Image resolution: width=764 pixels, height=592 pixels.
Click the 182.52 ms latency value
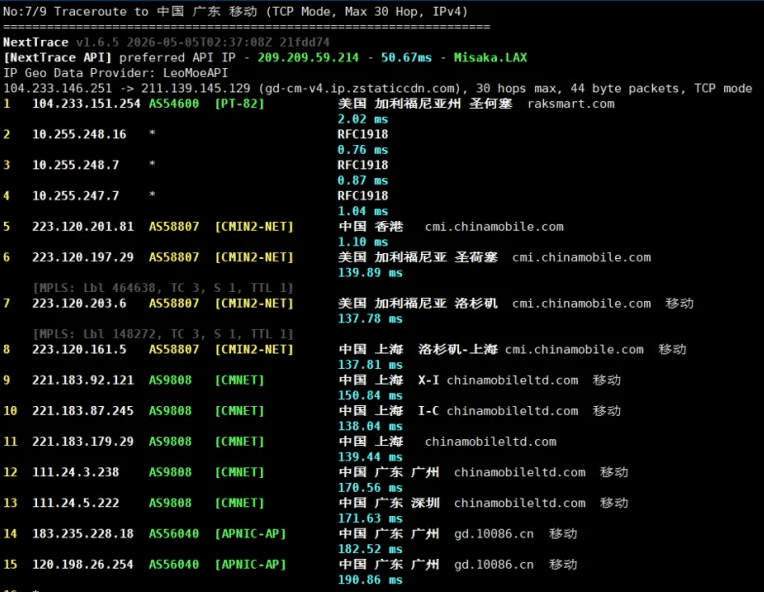[x=370, y=549]
